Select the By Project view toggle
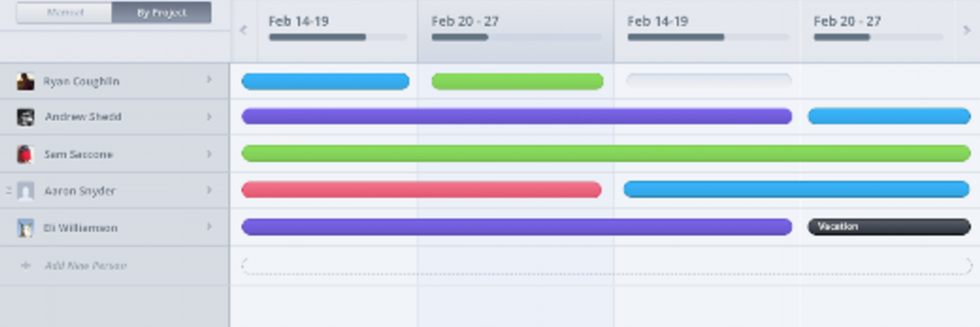 pos(161,12)
